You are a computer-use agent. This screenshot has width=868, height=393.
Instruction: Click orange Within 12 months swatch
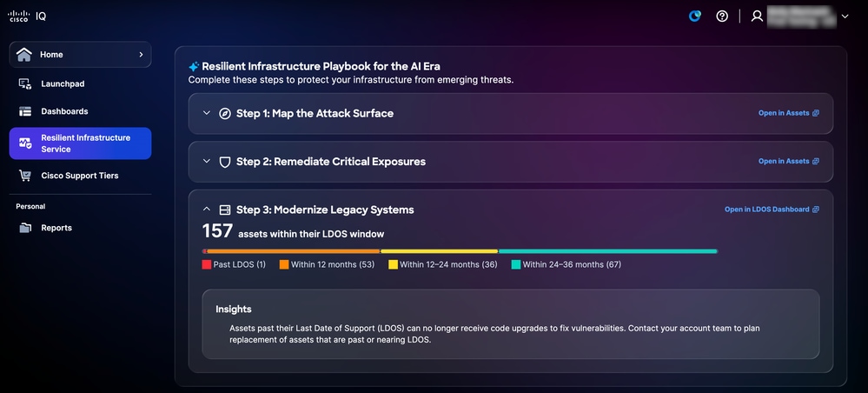pos(284,265)
